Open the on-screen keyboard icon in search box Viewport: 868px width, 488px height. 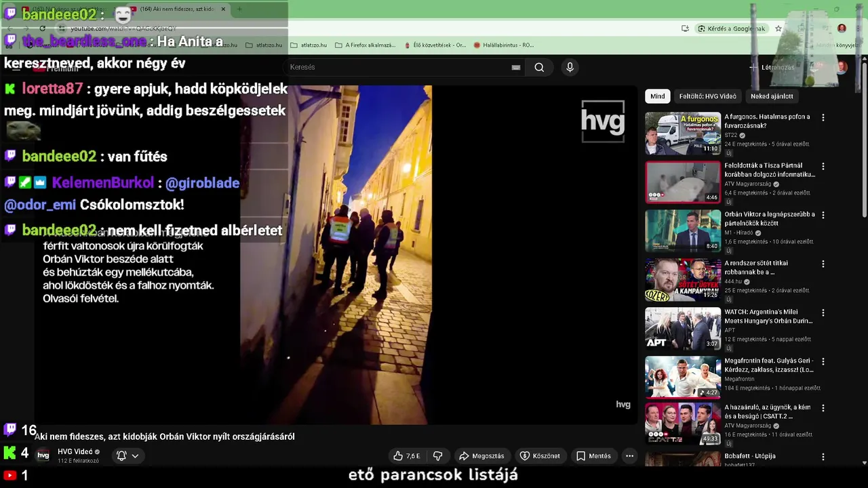[516, 67]
